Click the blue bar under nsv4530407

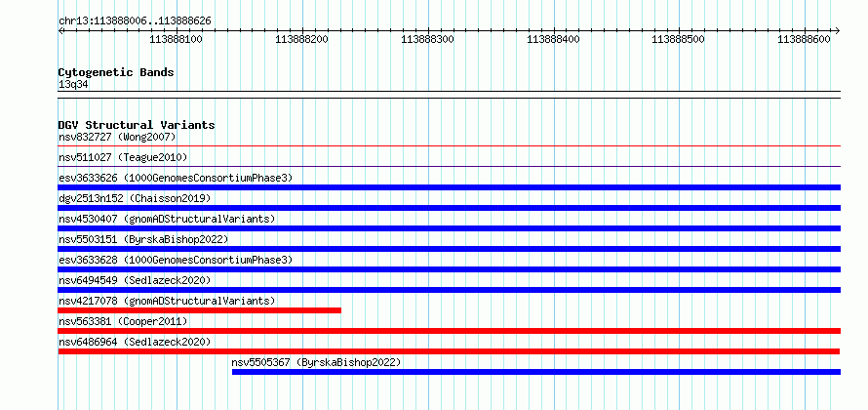[450, 228]
